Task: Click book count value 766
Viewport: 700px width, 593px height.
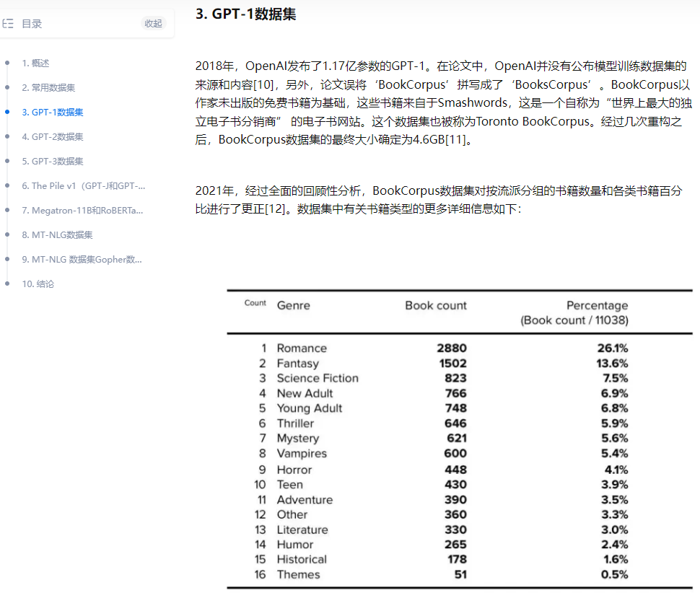Action: point(455,393)
